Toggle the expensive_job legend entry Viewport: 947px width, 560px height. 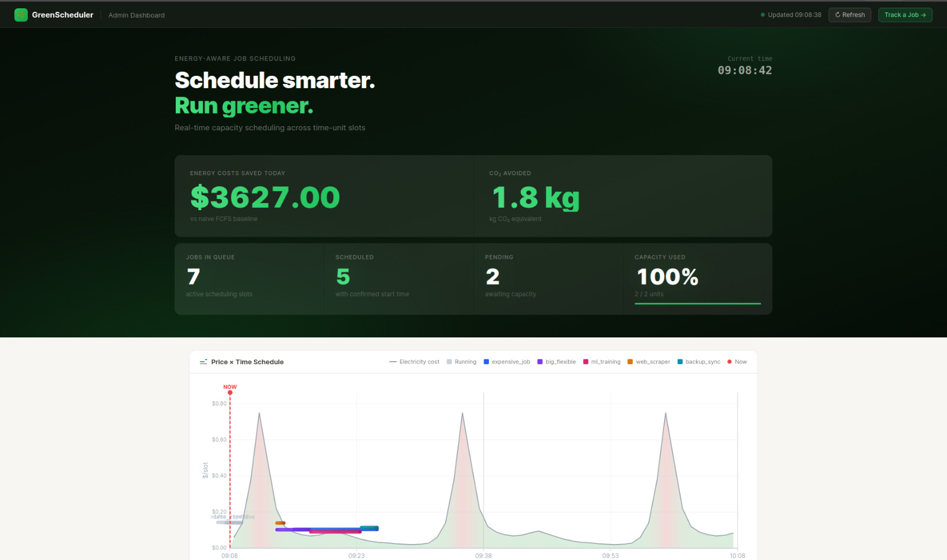click(507, 362)
